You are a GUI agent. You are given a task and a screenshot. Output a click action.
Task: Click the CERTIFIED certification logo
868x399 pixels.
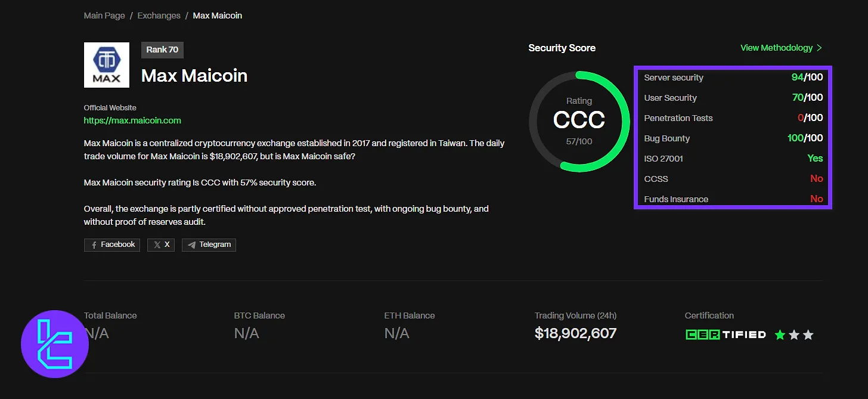pos(726,335)
